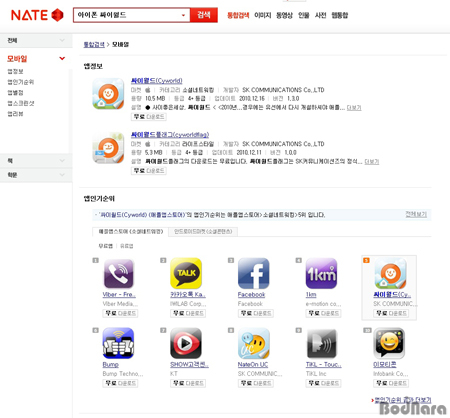Expand the 책 sidebar section
The image size is (450, 418).
tap(36, 161)
